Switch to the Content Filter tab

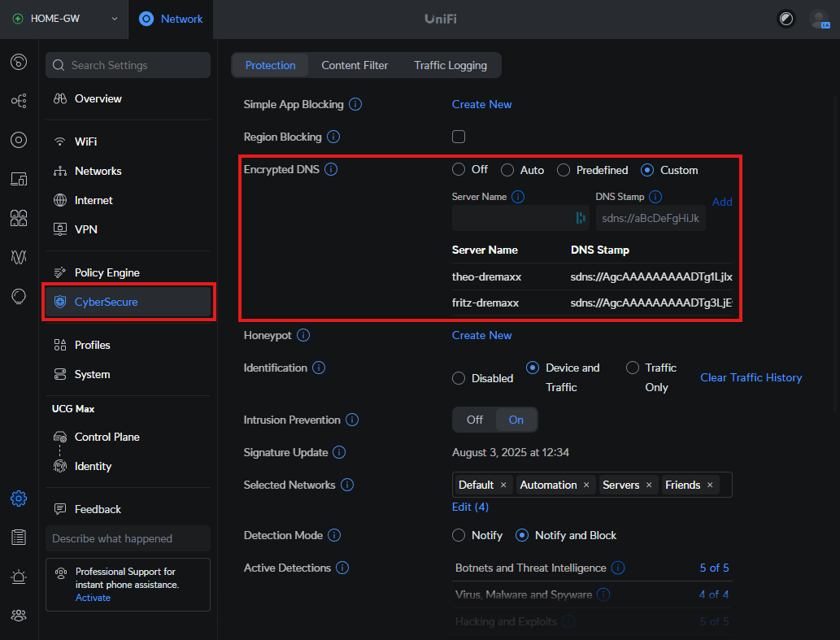point(355,65)
